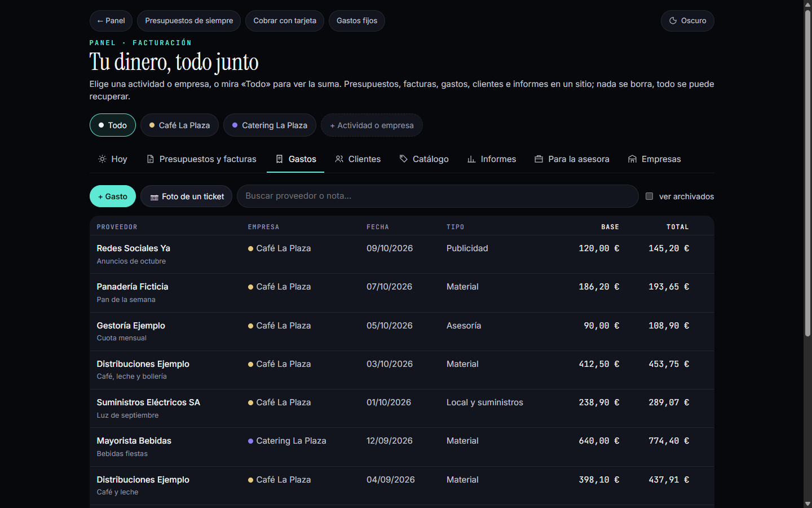Click the tag icon on Catálogo tab
Screen dimensions: 812x508
[x=403, y=159]
